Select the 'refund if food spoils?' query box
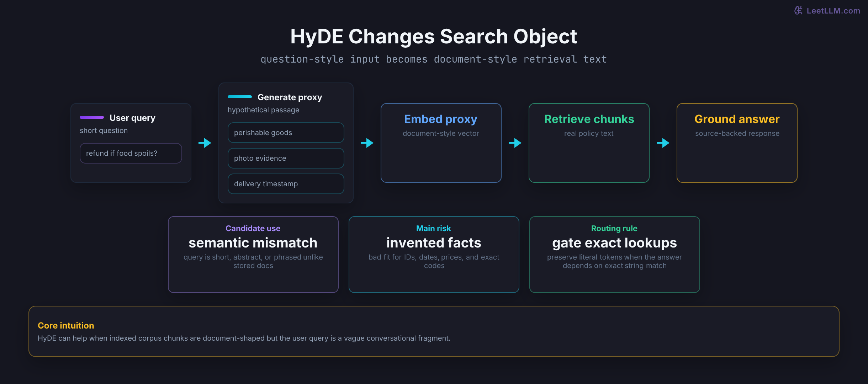 (131, 153)
